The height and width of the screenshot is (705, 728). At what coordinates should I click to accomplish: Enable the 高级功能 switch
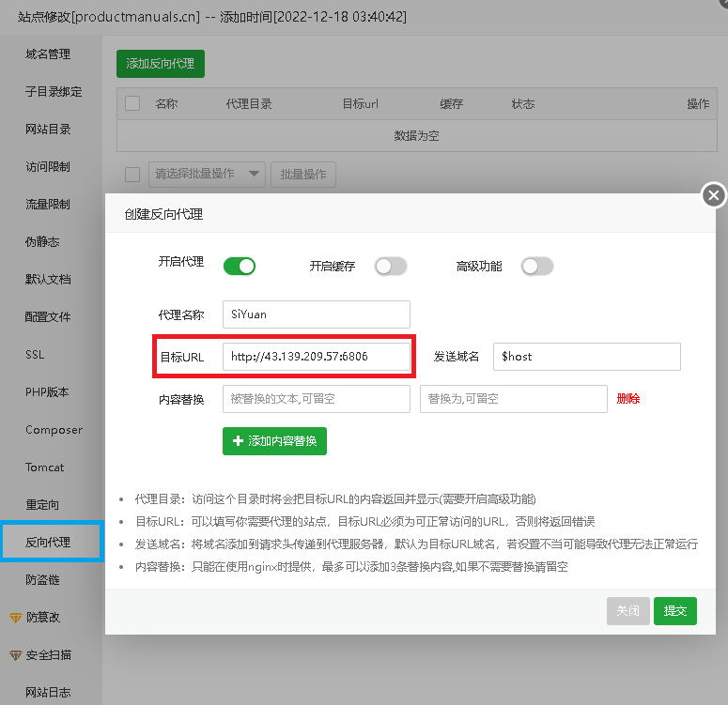point(537,267)
